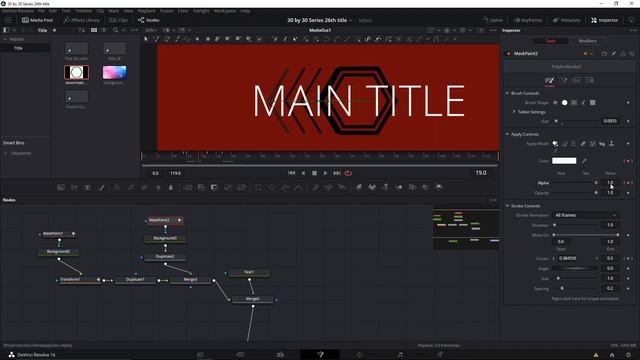
Task: Switch to the Tools tab in Inspector
Action: click(x=551, y=41)
